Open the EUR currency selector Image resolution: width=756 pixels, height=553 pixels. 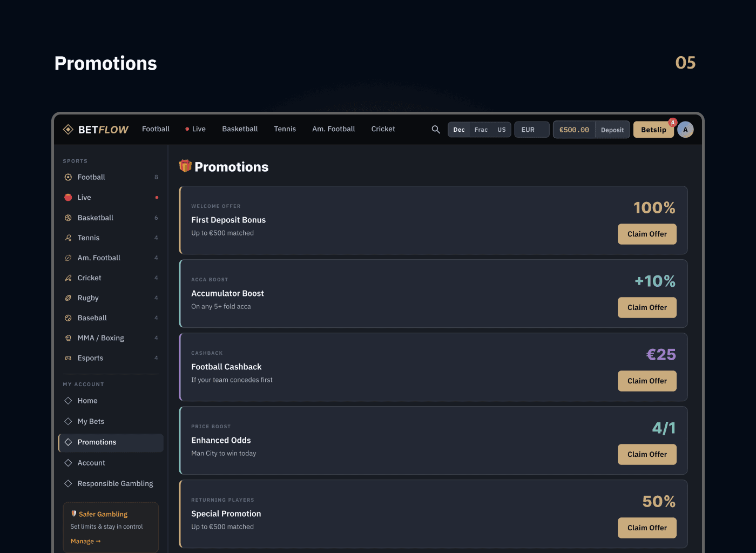point(531,130)
